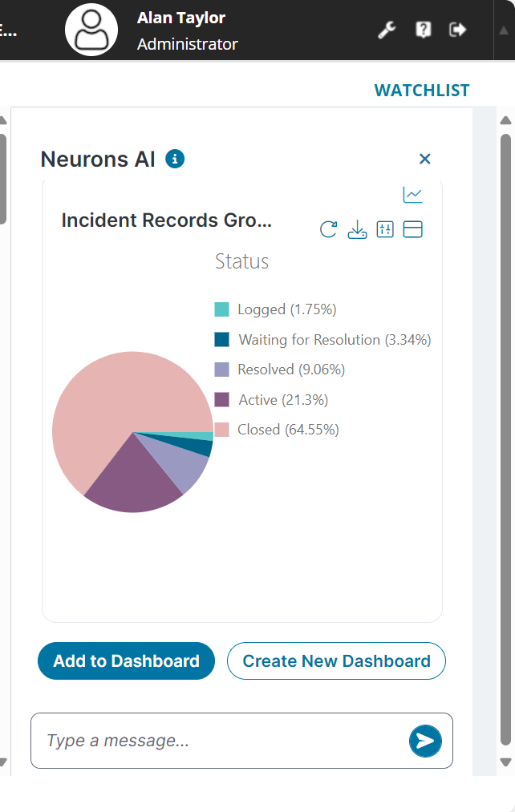Click the Neurons AI info icon
The height and width of the screenshot is (812, 515).
point(175,159)
